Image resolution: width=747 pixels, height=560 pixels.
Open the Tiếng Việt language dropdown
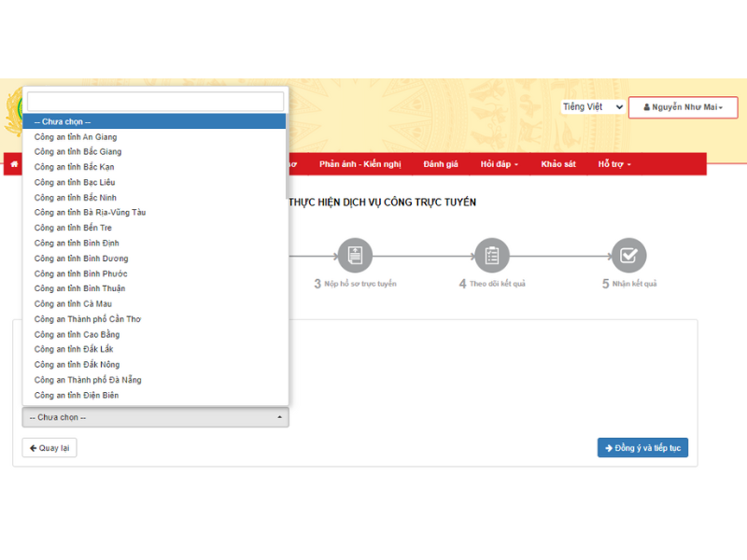pos(593,107)
